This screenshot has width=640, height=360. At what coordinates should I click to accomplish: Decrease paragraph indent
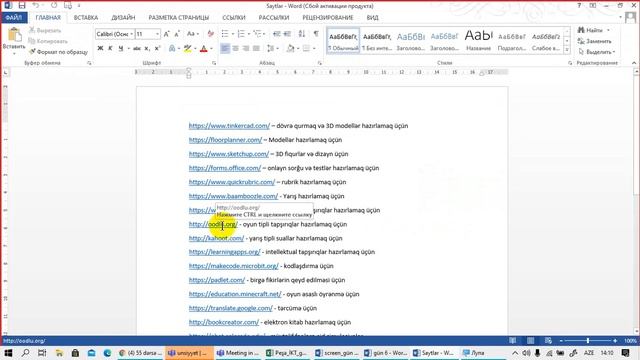click(277, 34)
